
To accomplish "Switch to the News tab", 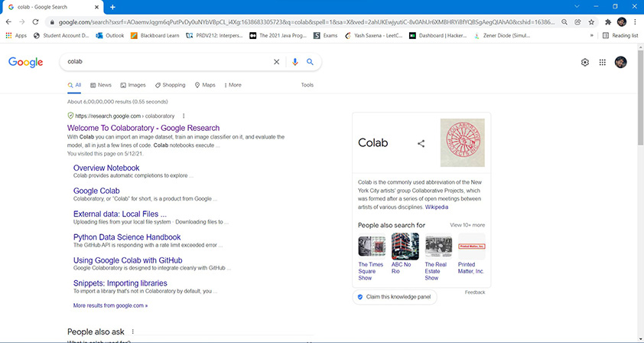I will pyautogui.click(x=101, y=85).
